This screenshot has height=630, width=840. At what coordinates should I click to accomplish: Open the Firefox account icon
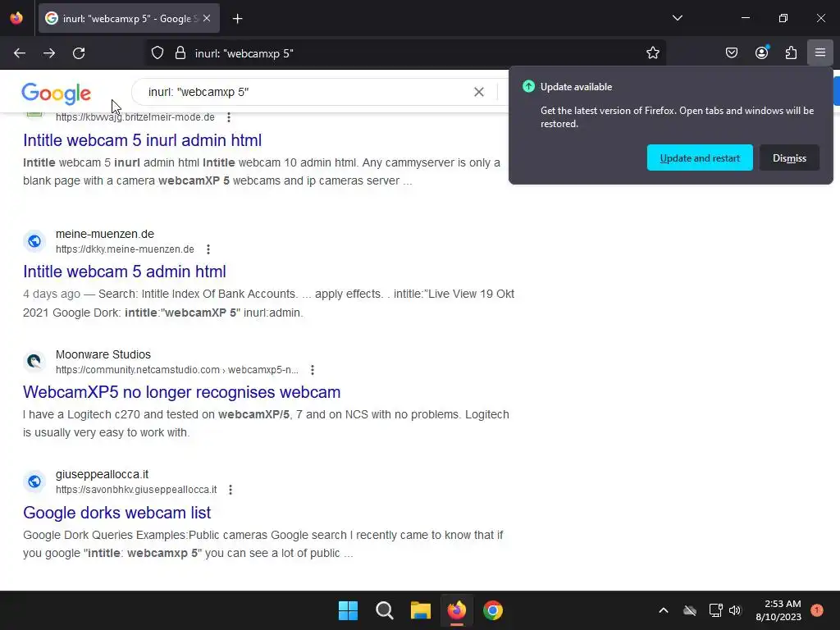click(x=761, y=53)
